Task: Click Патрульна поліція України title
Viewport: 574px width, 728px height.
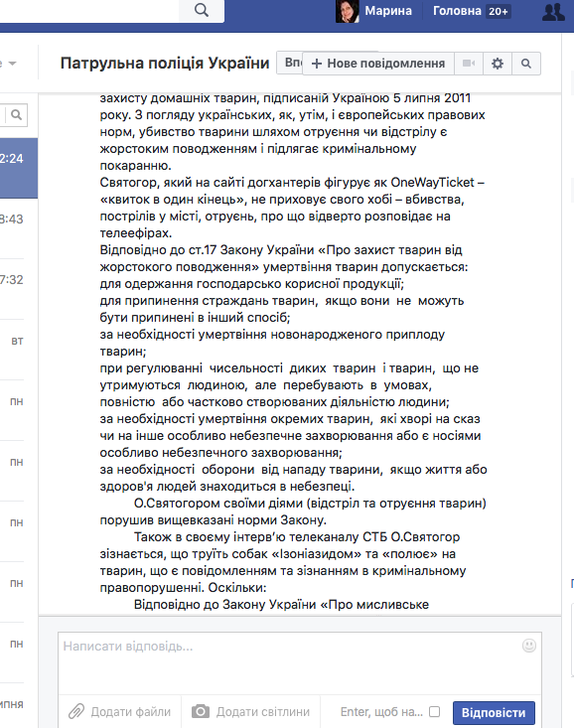Action: (x=165, y=63)
